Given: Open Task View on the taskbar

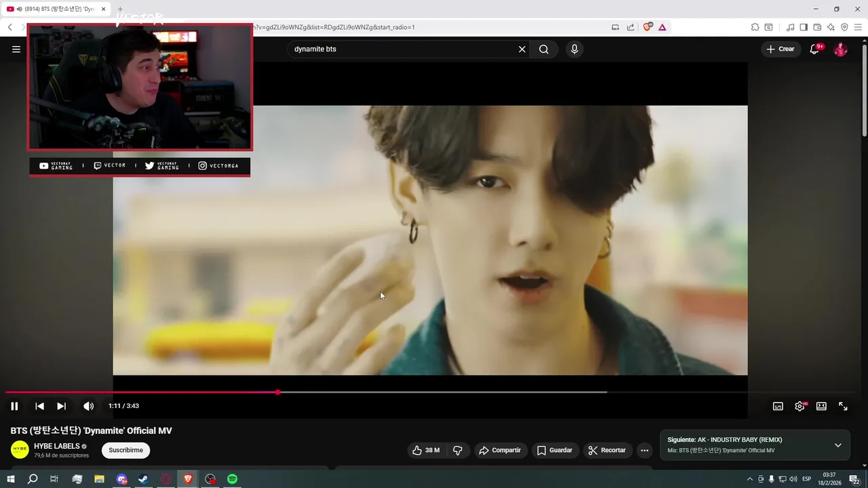Looking at the screenshot, I should [54, 479].
